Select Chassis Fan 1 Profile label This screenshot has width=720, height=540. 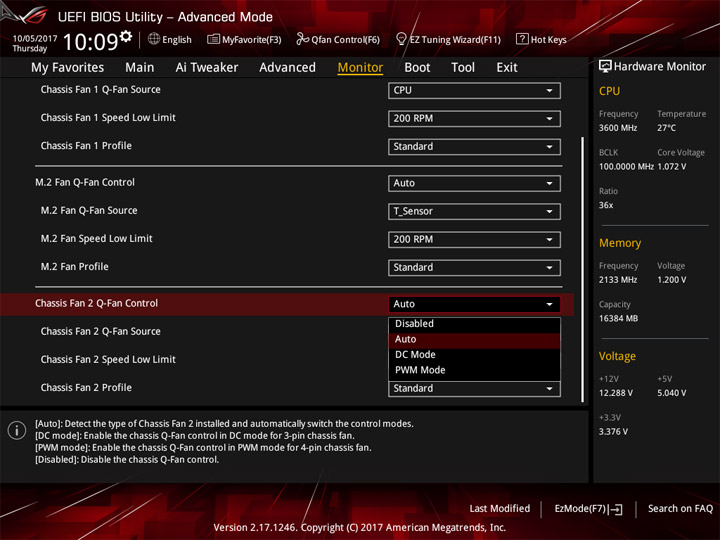coord(86,146)
